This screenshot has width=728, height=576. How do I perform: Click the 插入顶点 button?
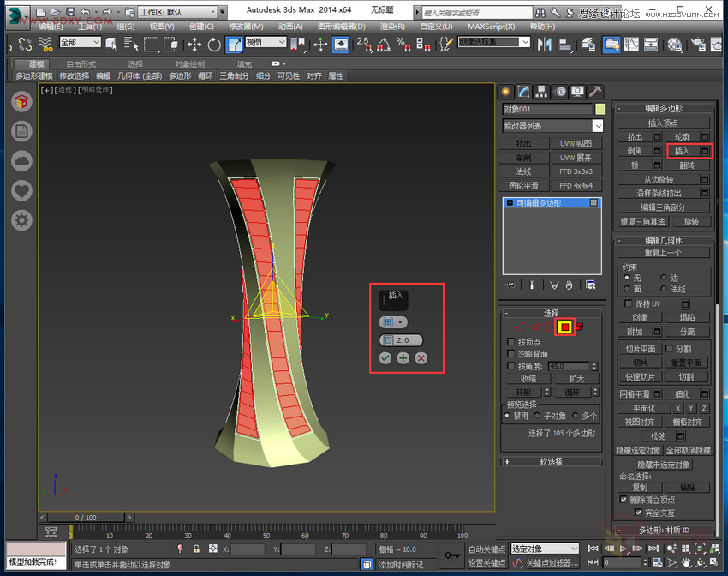(663, 123)
